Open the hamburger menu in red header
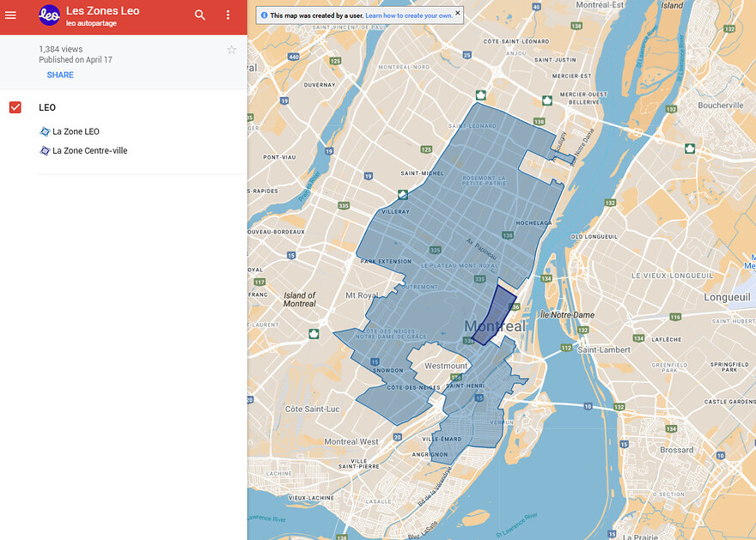The width and height of the screenshot is (756, 540). pyautogui.click(x=10, y=15)
